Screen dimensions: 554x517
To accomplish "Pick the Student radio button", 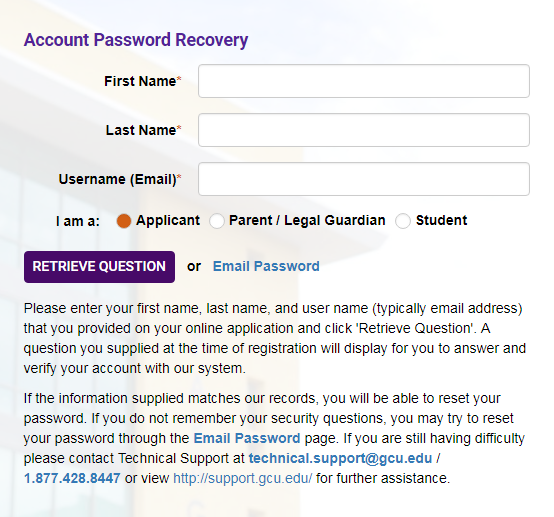I will pyautogui.click(x=403, y=221).
